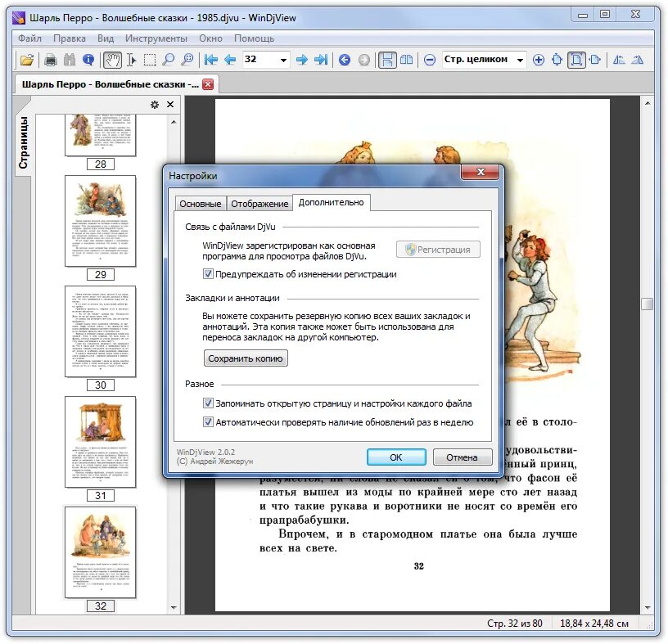Open the Окно menu
668x644 pixels.
[211, 38]
